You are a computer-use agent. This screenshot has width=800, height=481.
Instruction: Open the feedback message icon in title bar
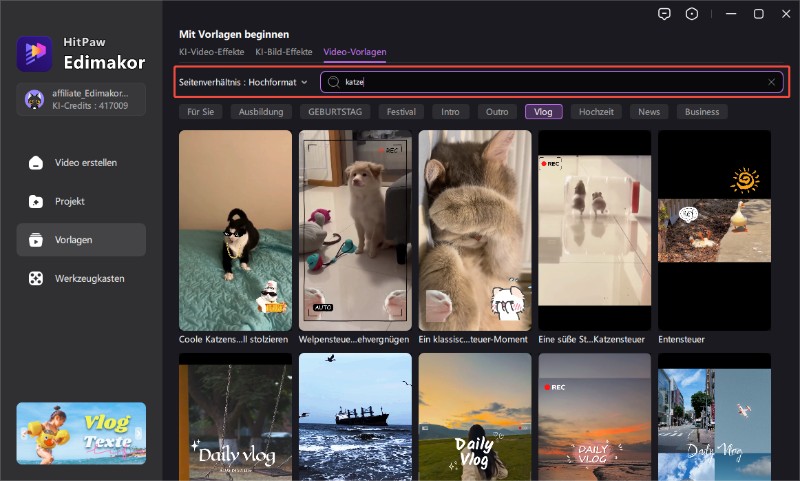[664, 14]
